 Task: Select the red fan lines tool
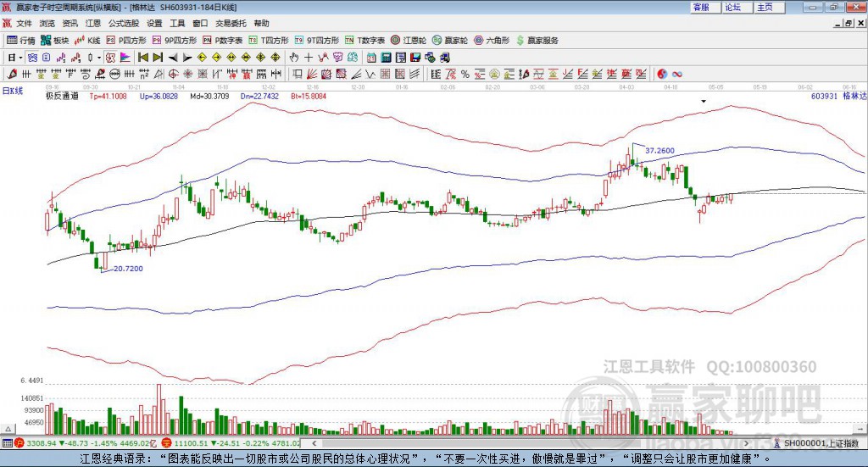point(311,74)
